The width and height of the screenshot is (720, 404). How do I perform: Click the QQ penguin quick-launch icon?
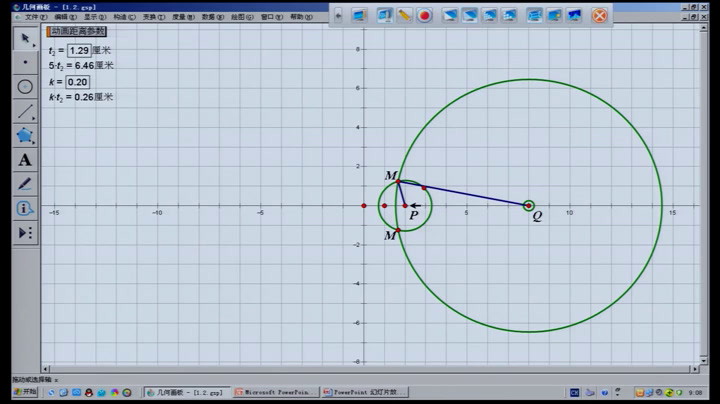tap(89, 393)
